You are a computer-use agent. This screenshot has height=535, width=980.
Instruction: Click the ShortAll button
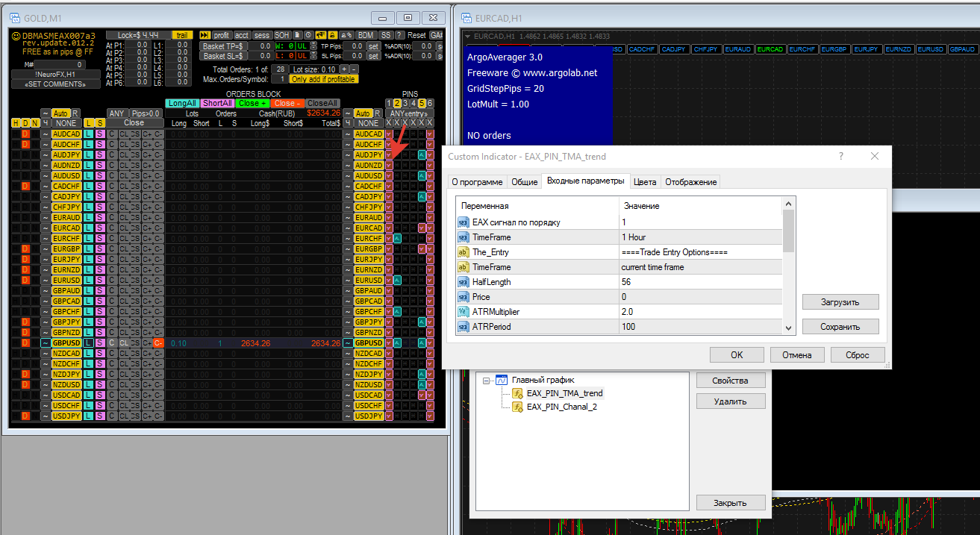coord(217,103)
